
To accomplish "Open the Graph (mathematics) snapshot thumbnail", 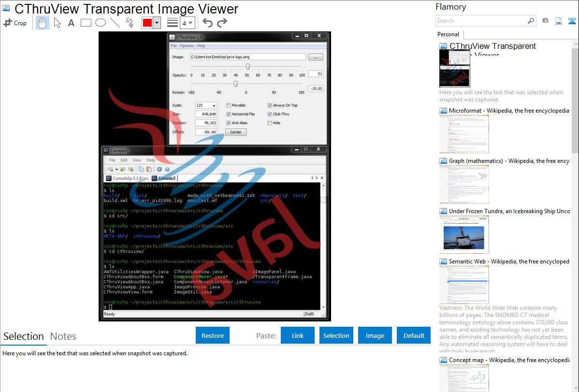I will pyautogui.click(x=464, y=184).
